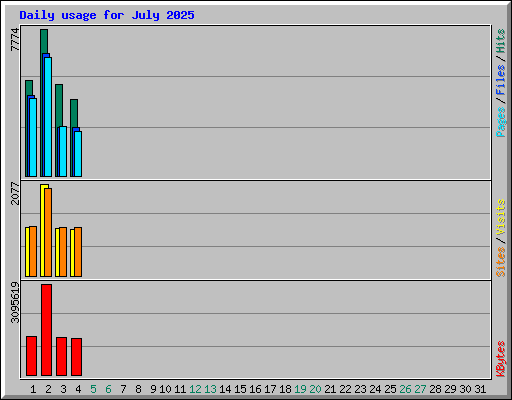Click the day 3 red KBytes bar

point(61,357)
